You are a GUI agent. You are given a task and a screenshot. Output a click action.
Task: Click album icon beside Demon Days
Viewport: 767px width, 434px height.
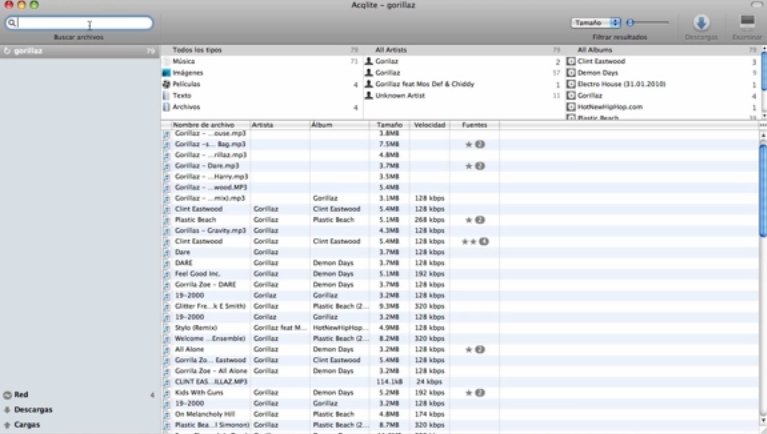click(571, 73)
